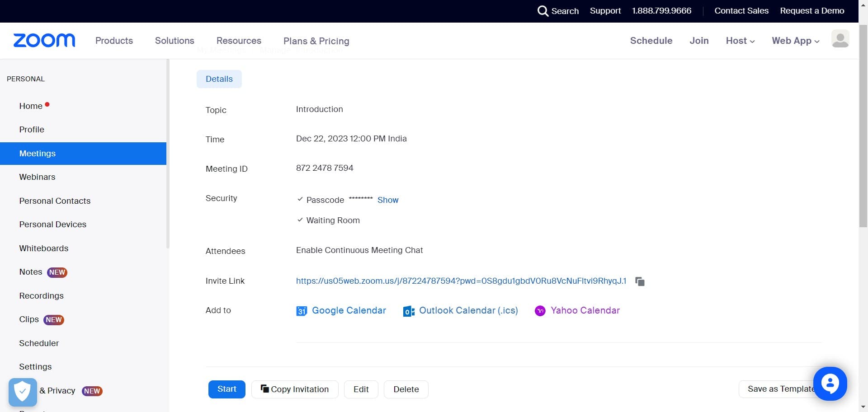
Task: Click the Zoom logo
Action: 44,40
